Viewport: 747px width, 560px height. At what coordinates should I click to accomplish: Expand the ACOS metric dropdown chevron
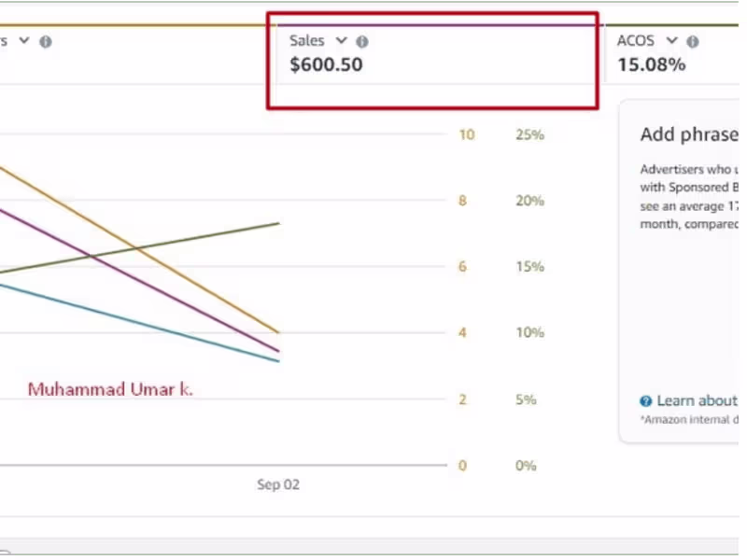(x=671, y=41)
